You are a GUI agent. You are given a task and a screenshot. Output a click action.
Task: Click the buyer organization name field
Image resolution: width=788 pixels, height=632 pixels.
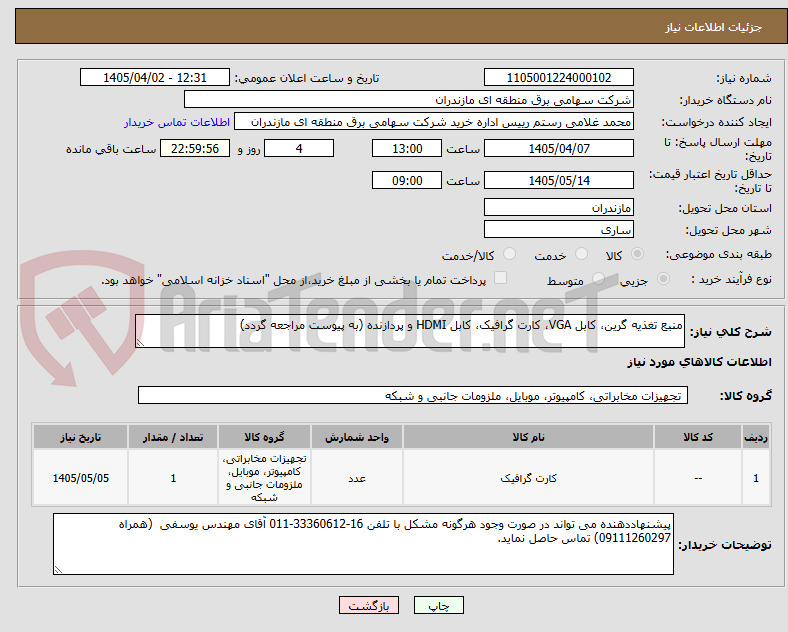tap(409, 99)
